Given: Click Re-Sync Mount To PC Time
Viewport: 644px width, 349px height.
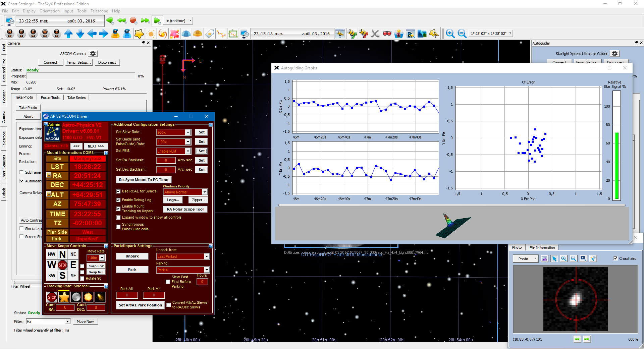Looking at the screenshot, I should point(143,180).
